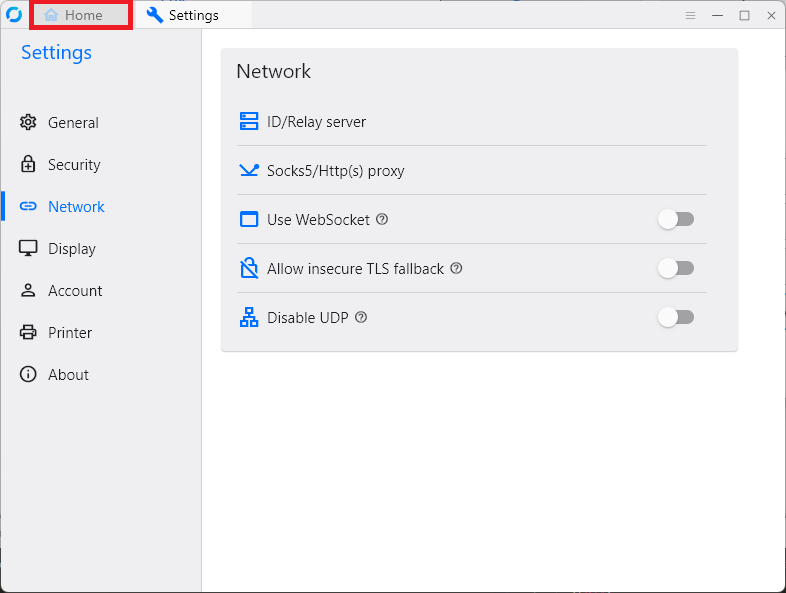Click help icon next to Disable UDP
The width and height of the screenshot is (786, 593).
tap(361, 317)
